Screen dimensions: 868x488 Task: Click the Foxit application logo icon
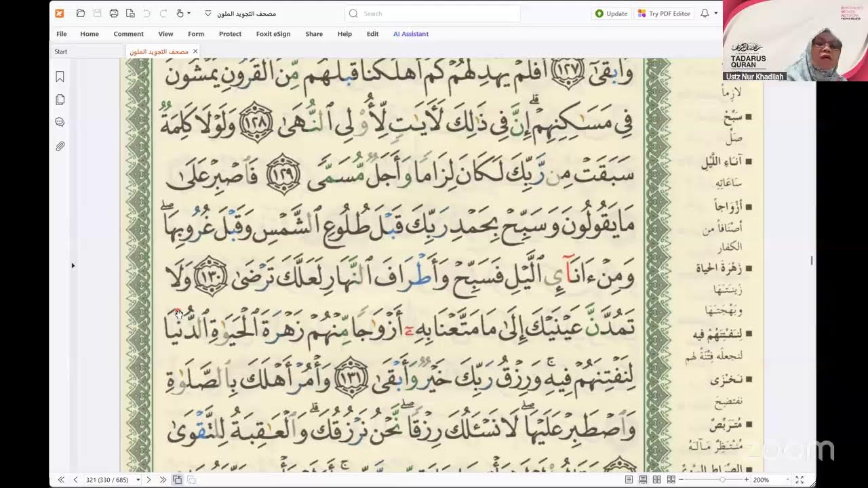(x=60, y=13)
